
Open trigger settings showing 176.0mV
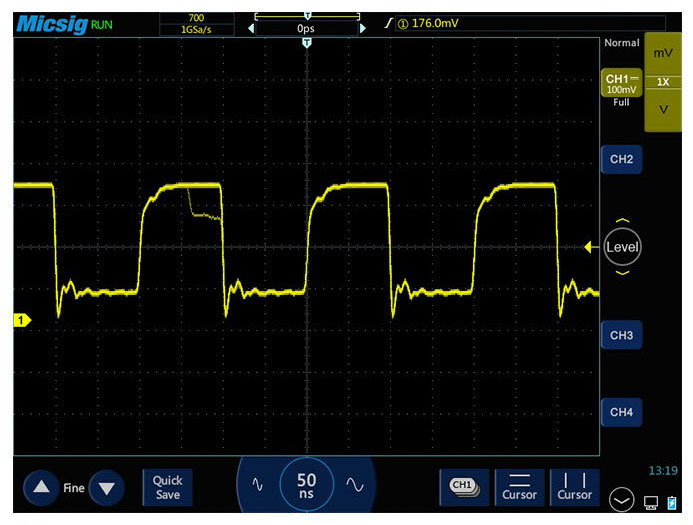pyautogui.click(x=430, y=23)
